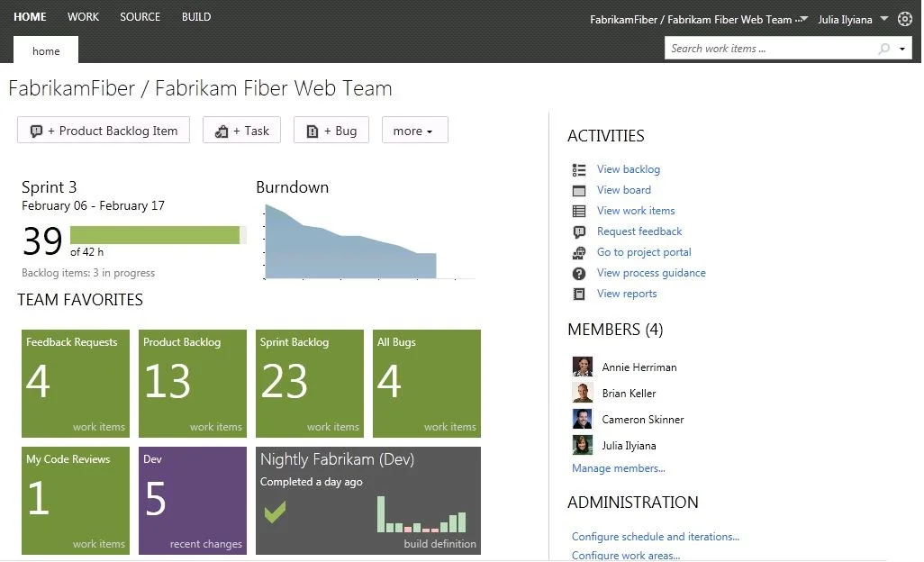Click the Sprint 3 heading
The image size is (924, 562).
pyautogui.click(x=49, y=187)
